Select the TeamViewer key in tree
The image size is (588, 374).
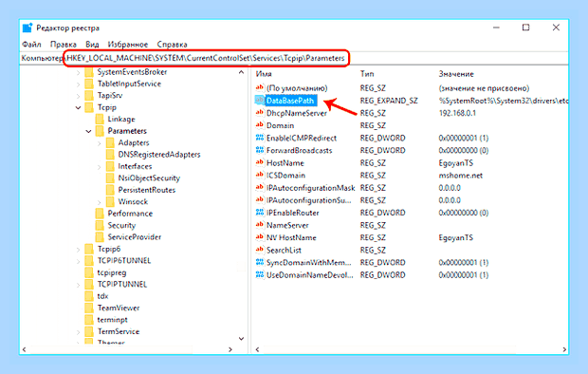tap(119, 308)
